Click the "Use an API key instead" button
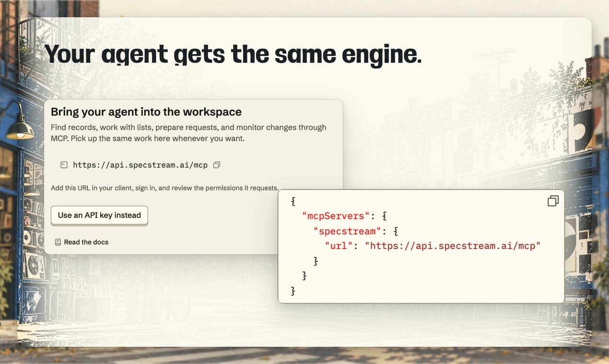609x364 pixels. [99, 216]
